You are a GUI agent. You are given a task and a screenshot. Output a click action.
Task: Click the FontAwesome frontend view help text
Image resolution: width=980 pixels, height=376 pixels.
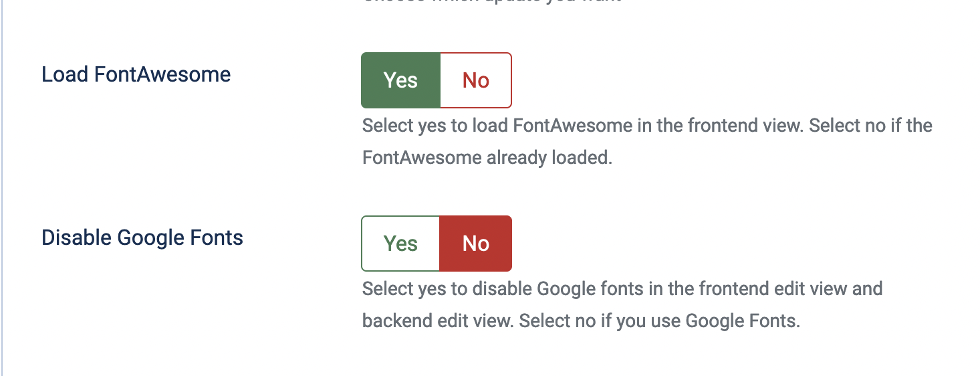pos(646,126)
